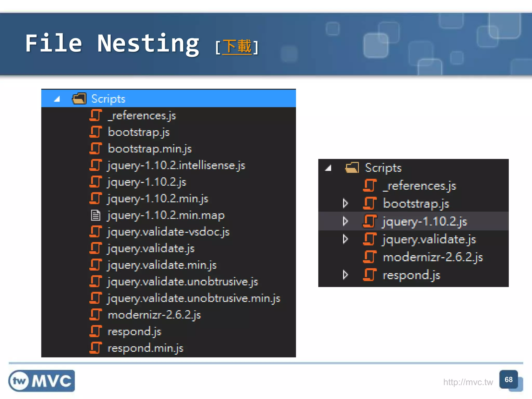Click the jquery-1.10.2.intellisense.js file icon
The height and width of the screenshot is (399, 532).
(96, 165)
